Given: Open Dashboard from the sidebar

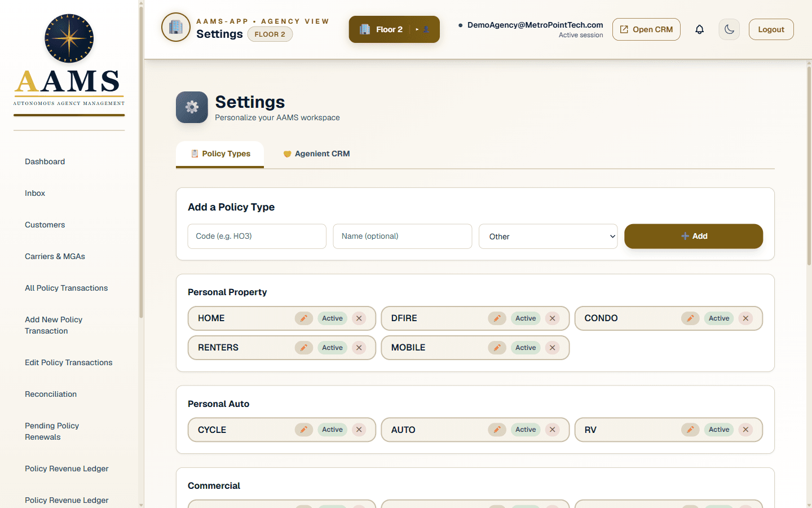Looking at the screenshot, I should click(45, 161).
